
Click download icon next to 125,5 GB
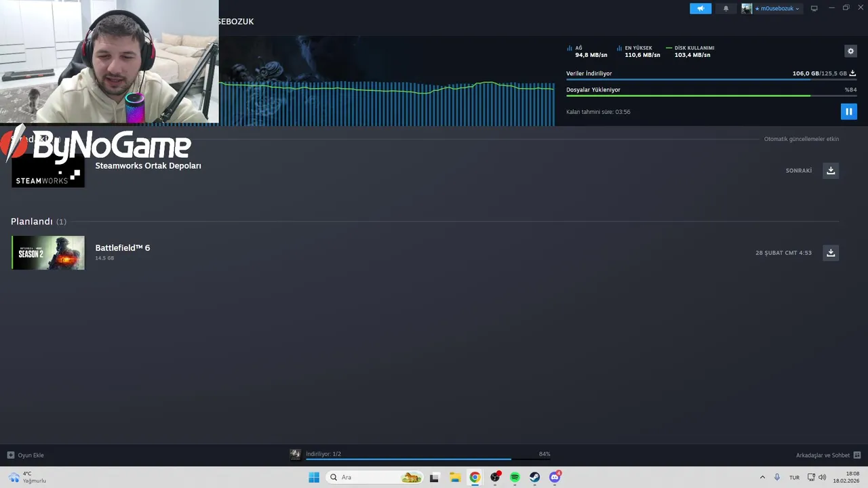click(x=852, y=73)
